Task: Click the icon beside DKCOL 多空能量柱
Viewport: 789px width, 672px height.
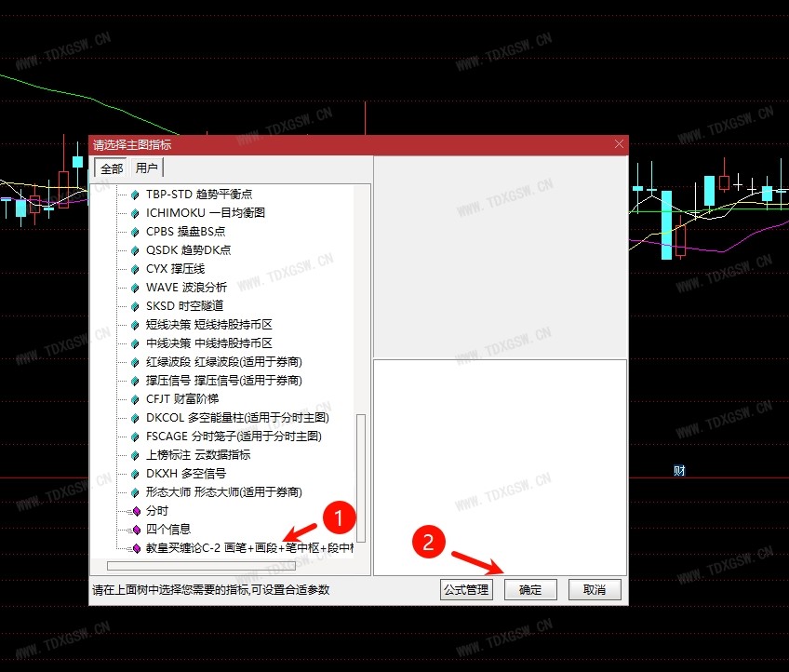Action: 135,418
